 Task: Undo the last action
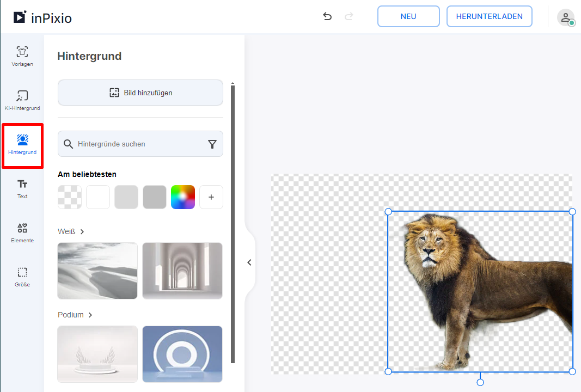[327, 16]
